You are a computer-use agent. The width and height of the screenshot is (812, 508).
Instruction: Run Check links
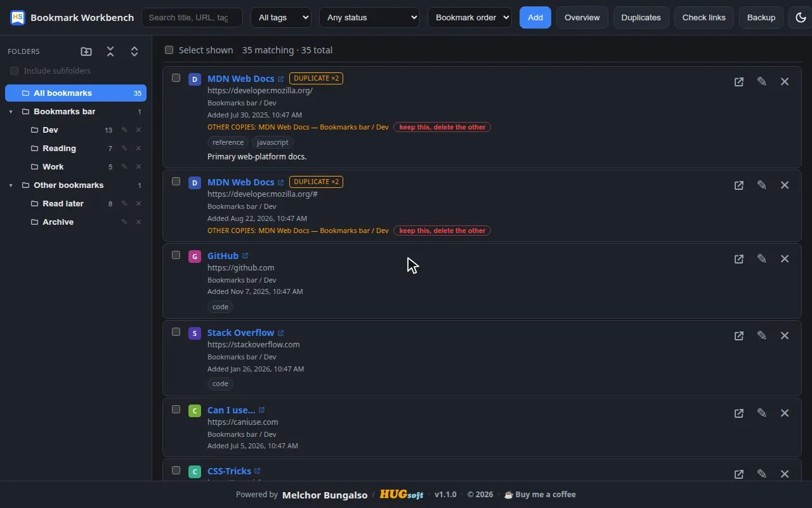pyautogui.click(x=704, y=18)
